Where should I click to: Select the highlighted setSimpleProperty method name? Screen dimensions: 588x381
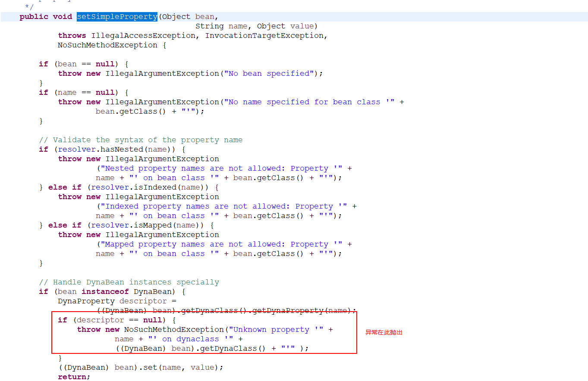116,16
